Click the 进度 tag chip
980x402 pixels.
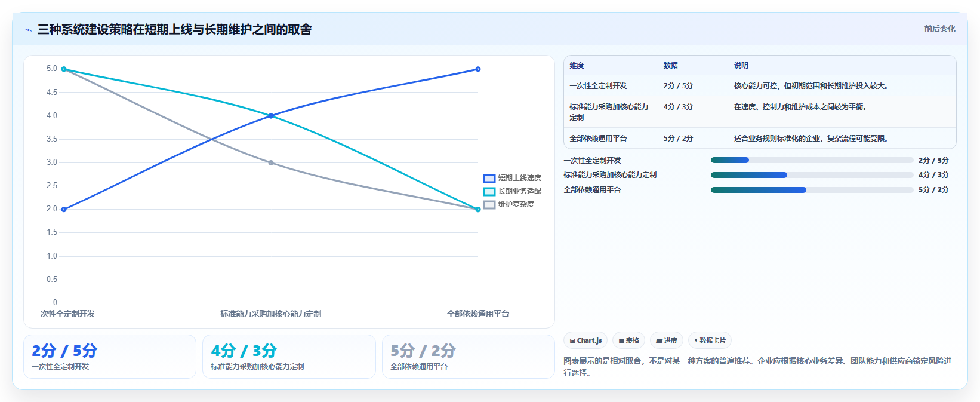pos(667,340)
